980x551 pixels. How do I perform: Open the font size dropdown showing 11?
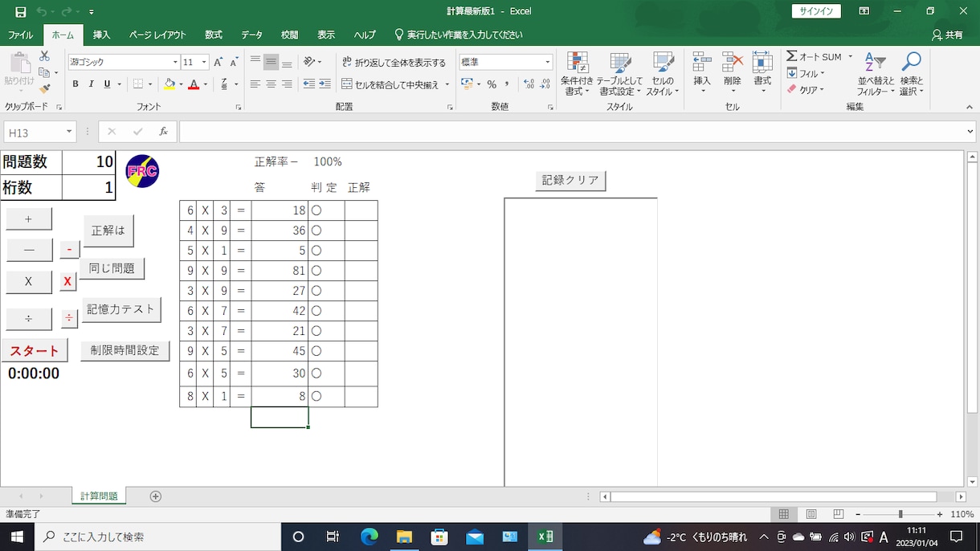click(x=204, y=62)
